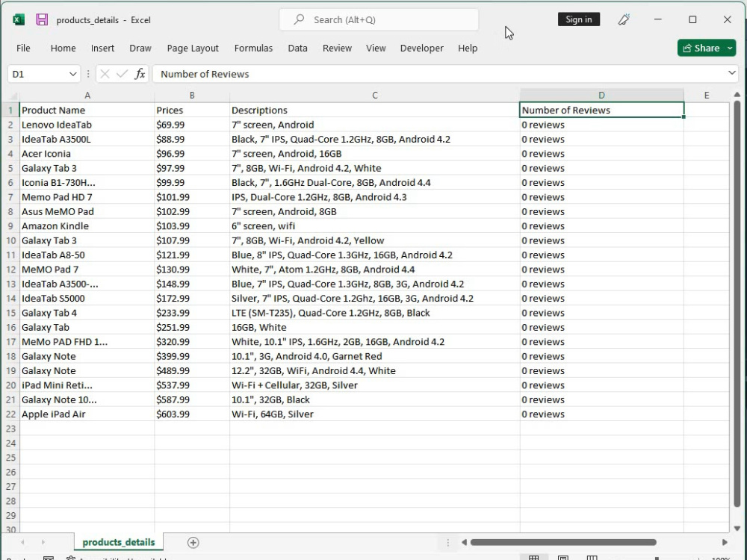Screen dimensions: 747x560
Task: Open the Review tab
Action: tap(337, 48)
